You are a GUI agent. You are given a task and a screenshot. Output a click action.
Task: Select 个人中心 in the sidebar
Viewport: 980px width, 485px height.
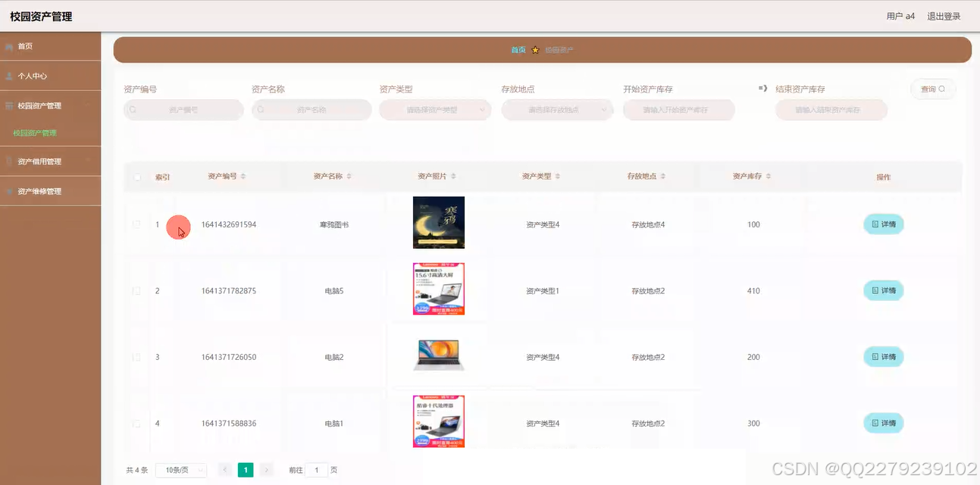(32, 76)
